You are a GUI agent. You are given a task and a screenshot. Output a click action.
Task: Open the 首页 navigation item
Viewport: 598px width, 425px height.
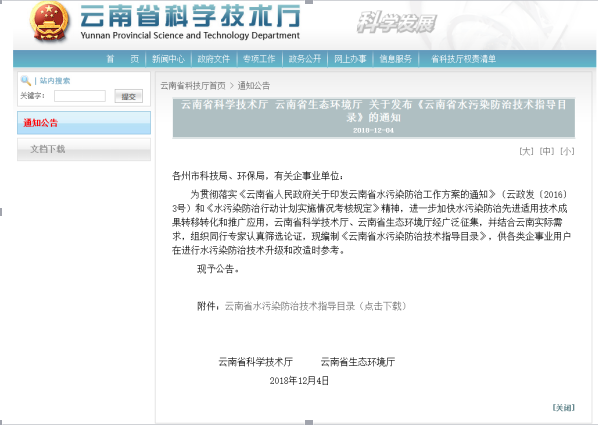[x=122, y=59]
